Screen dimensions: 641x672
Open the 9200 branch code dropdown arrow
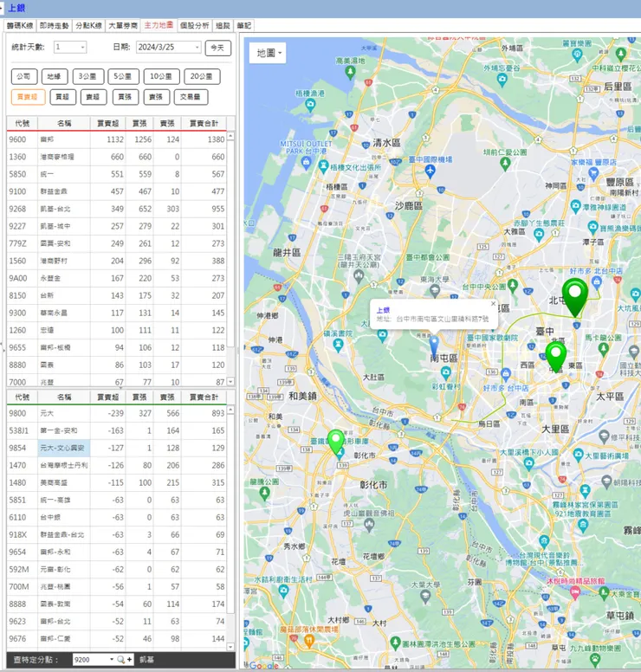(x=112, y=660)
